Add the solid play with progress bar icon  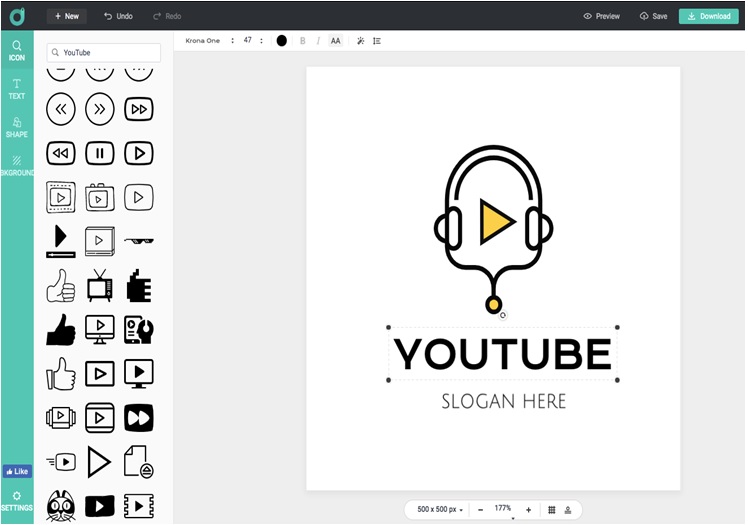click(x=61, y=241)
